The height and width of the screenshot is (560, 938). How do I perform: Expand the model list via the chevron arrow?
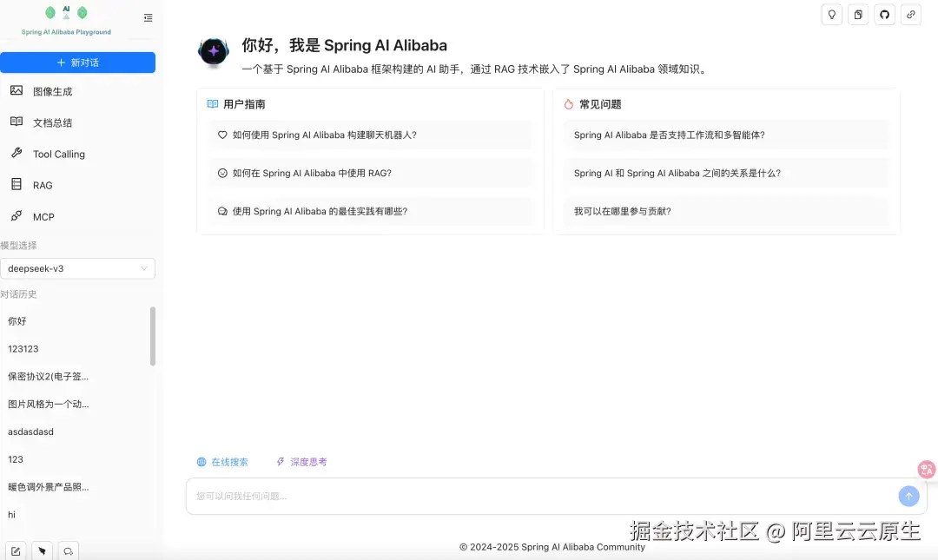click(144, 268)
